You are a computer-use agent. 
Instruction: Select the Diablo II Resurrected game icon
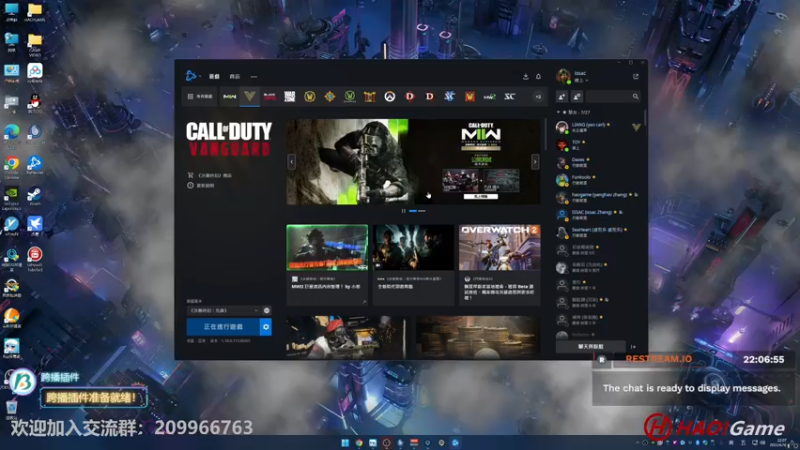(430, 96)
